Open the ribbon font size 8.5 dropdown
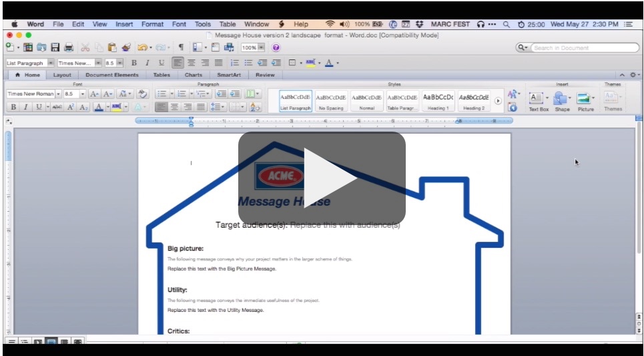 click(x=83, y=94)
